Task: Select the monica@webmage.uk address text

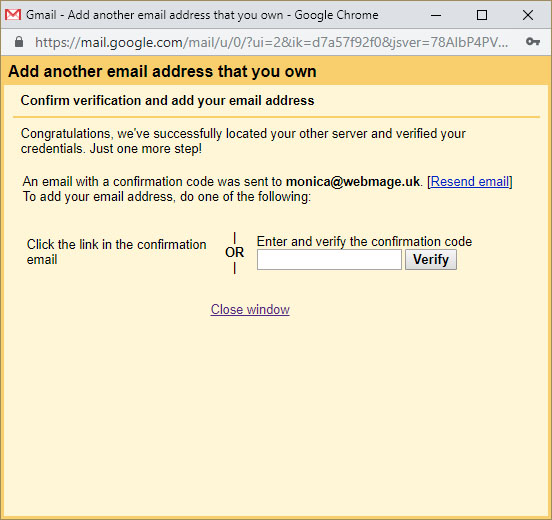Action: (x=353, y=182)
